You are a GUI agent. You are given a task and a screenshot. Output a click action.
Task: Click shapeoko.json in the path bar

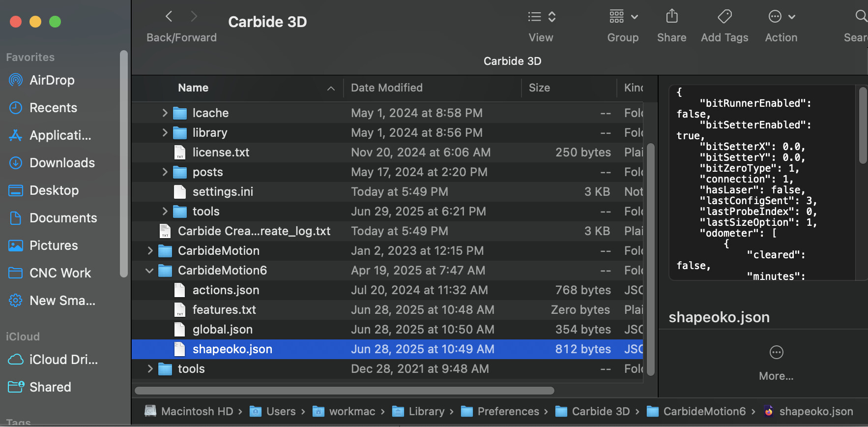pyautogui.click(x=809, y=411)
